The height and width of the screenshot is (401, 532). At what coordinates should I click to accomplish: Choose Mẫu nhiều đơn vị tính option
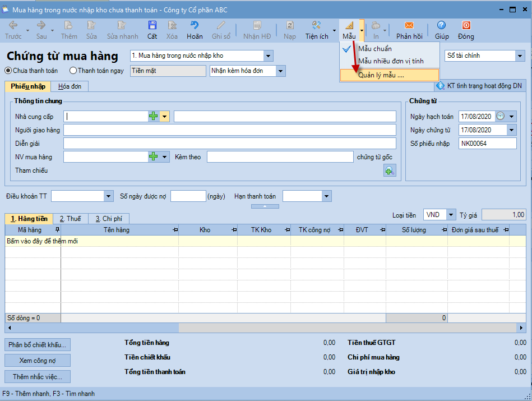pos(391,61)
